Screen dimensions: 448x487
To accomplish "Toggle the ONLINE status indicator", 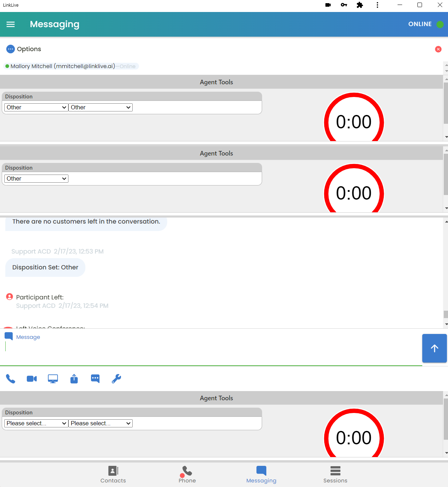I will 425,24.
